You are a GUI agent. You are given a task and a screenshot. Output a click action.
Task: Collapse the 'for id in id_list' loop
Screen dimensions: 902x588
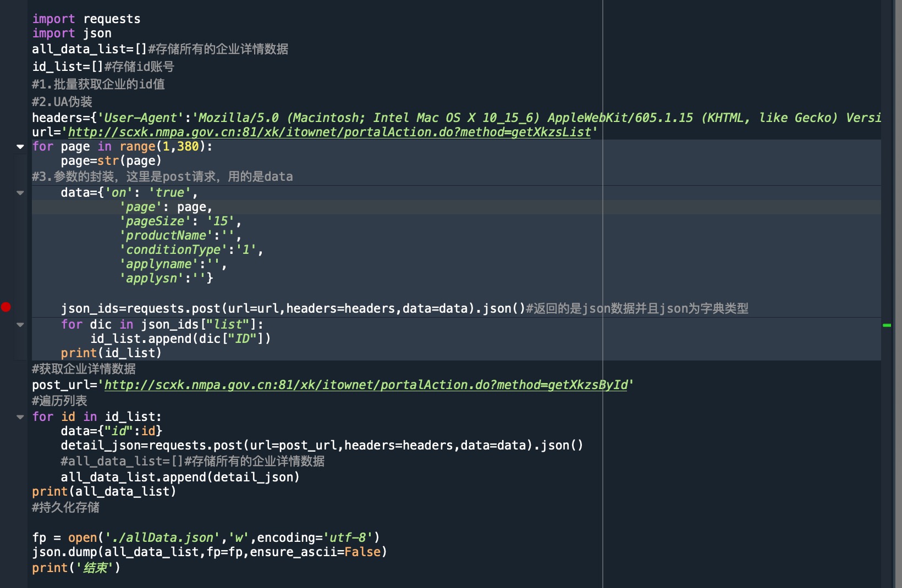point(20,417)
